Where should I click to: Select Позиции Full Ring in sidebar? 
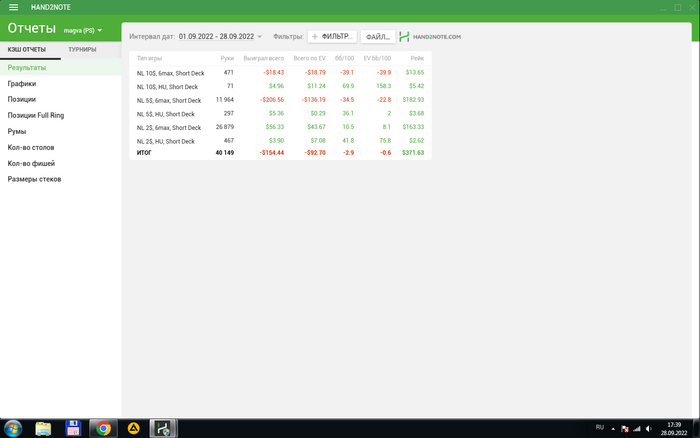click(x=61, y=115)
